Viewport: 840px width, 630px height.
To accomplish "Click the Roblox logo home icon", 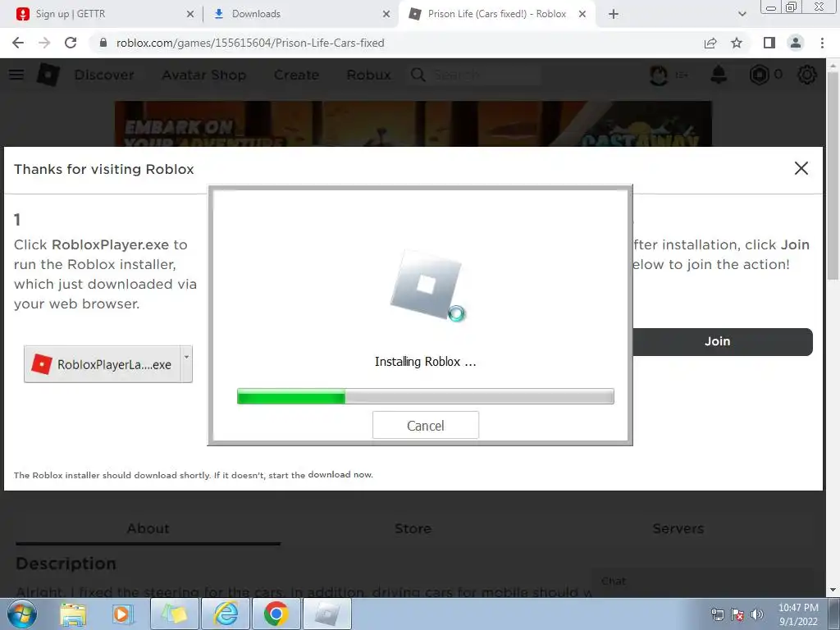I will pyautogui.click(x=48, y=75).
